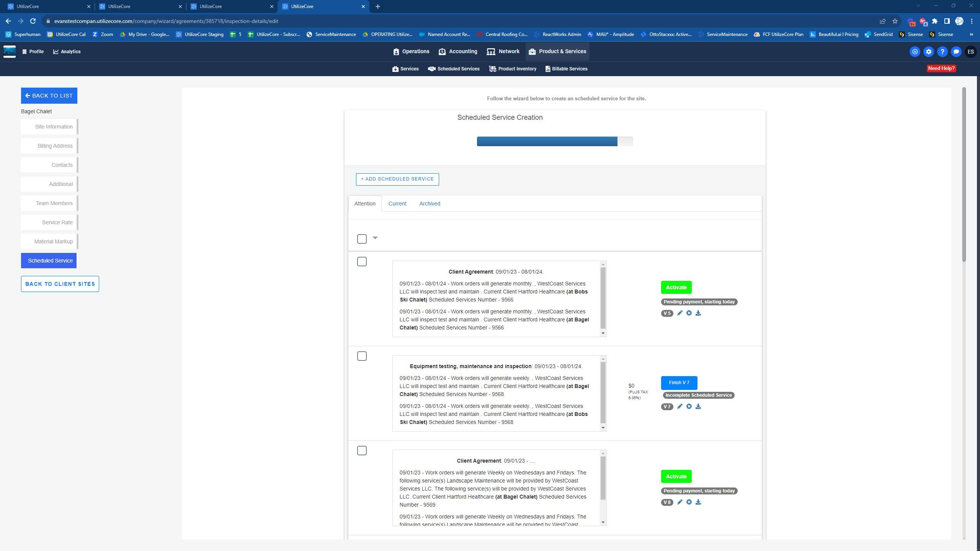This screenshot has height=551, width=980.
Task: Click the Finish V 7 button
Action: [x=679, y=383]
